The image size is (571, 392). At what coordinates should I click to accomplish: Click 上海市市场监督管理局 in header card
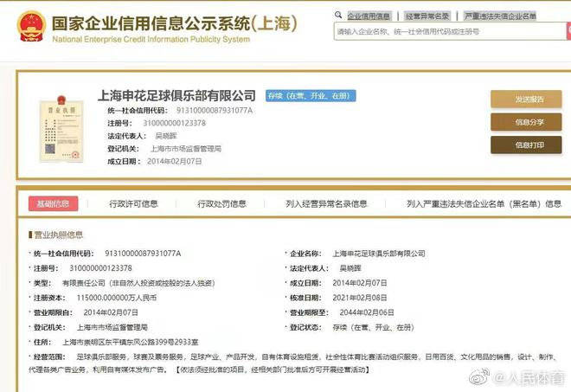click(x=186, y=149)
